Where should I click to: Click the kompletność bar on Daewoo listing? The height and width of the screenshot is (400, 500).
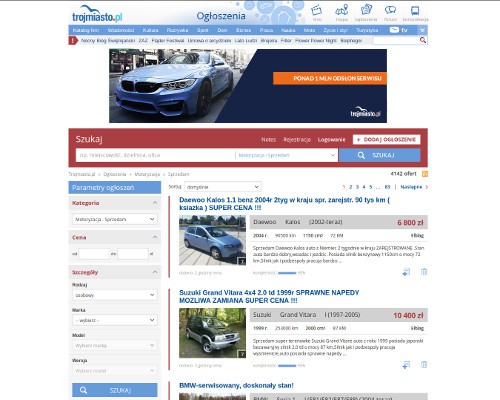(x=287, y=273)
